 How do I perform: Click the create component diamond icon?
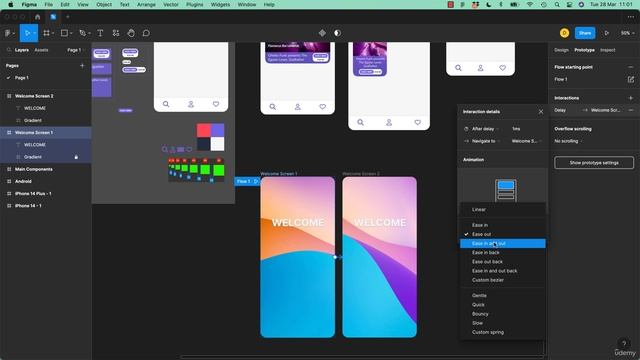[322, 33]
